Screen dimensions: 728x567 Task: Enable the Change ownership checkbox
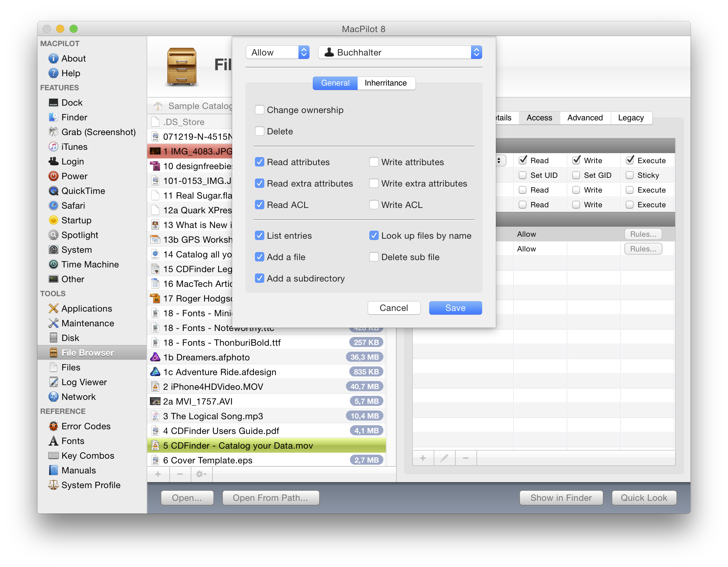(x=260, y=110)
